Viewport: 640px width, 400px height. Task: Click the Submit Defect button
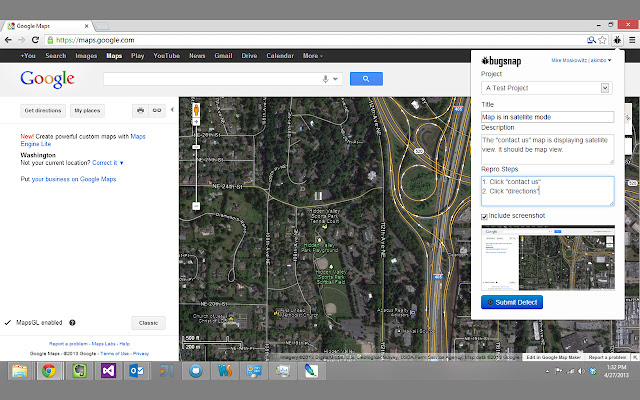tap(512, 302)
